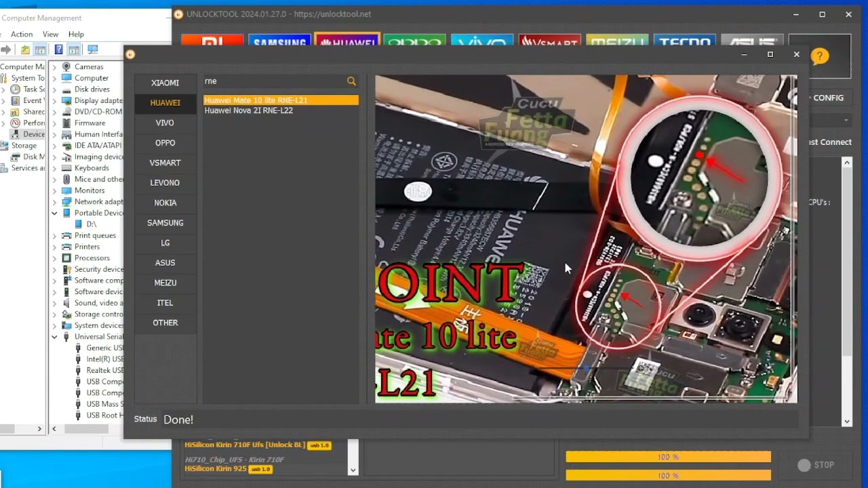Screen dimensions: 868x488
Task: Select the Meizu brand logo tab
Action: coord(617,41)
